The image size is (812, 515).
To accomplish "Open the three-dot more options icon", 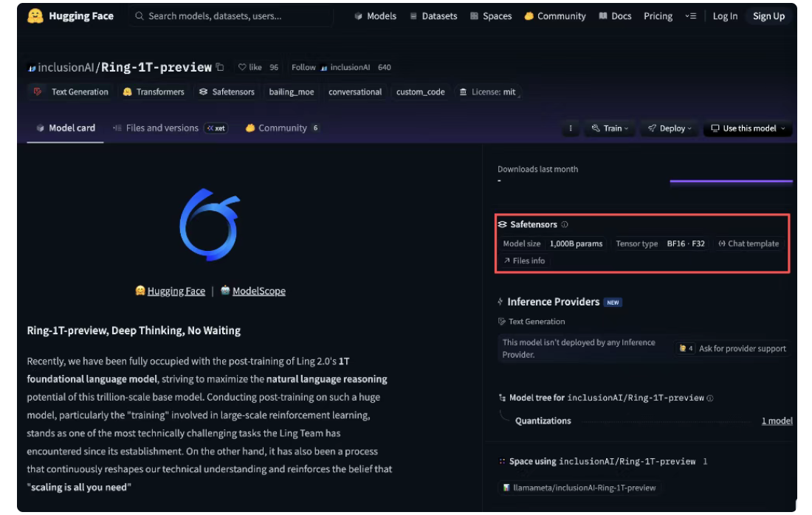I will 570,128.
